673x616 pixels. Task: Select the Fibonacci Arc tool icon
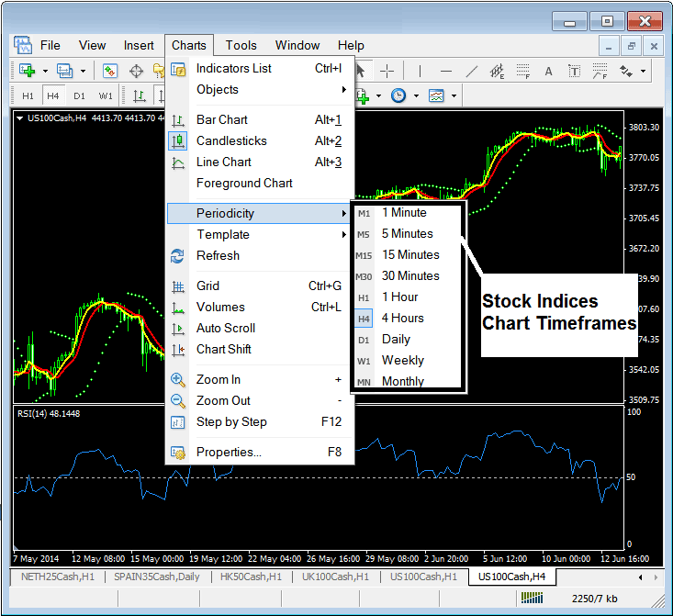point(600,71)
